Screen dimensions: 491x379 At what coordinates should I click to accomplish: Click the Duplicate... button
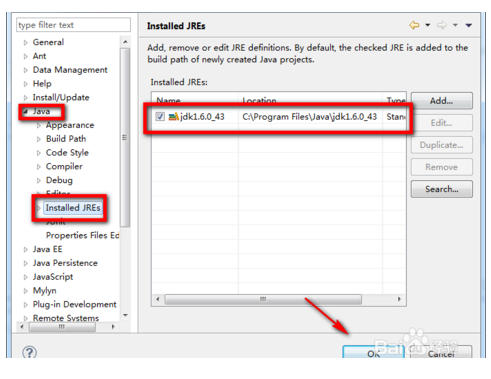(442, 145)
